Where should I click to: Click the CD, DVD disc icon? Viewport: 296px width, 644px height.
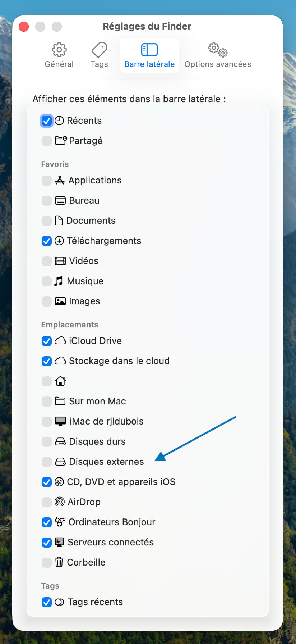coord(59,482)
